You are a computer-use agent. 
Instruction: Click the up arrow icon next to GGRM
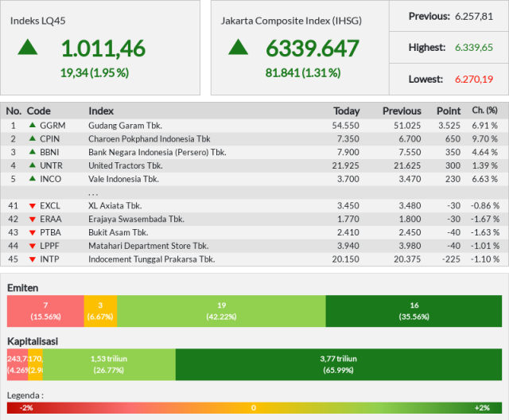point(33,125)
